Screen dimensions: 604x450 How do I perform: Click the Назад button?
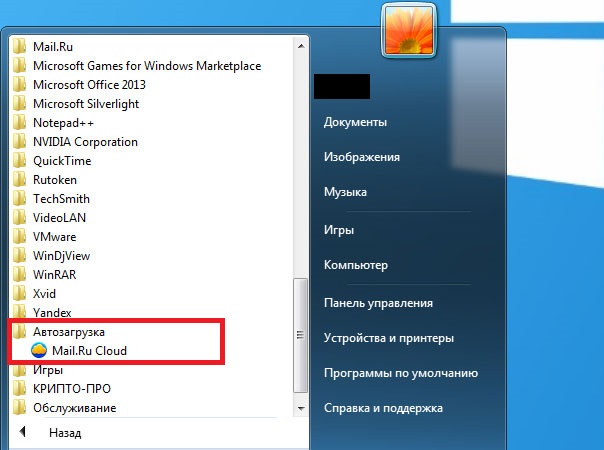coord(65,433)
